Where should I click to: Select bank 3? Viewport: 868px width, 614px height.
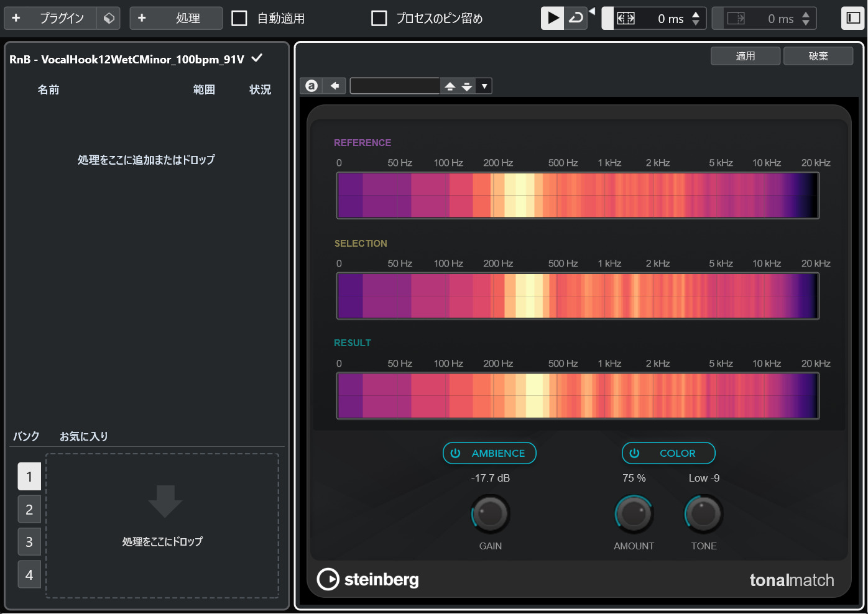click(x=29, y=542)
